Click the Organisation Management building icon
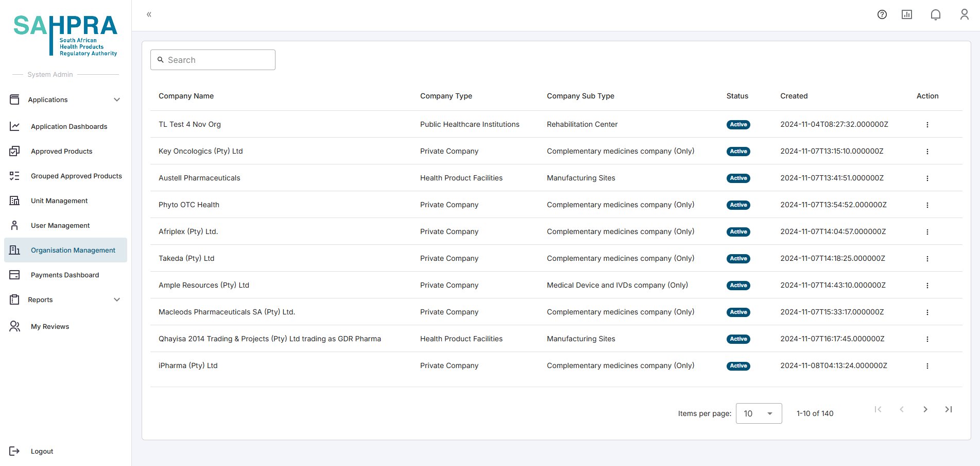The width and height of the screenshot is (980, 466). [14, 250]
